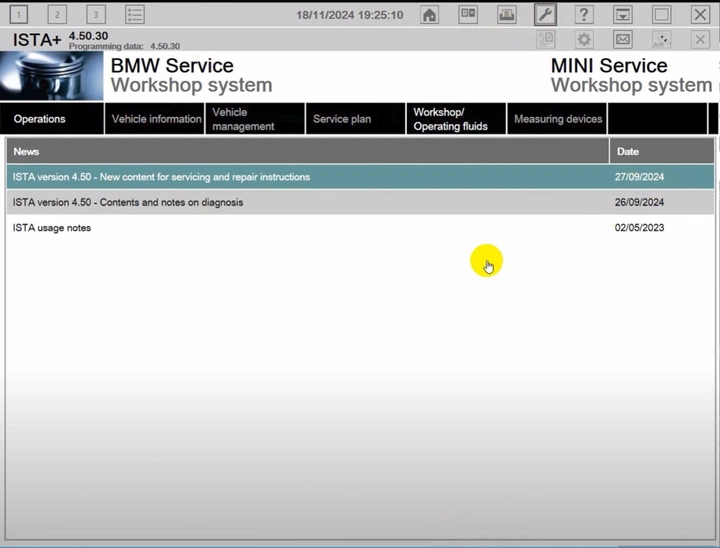Click the Date column header
This screenshot has width=720, height=548.
click(x=662, y=152)
